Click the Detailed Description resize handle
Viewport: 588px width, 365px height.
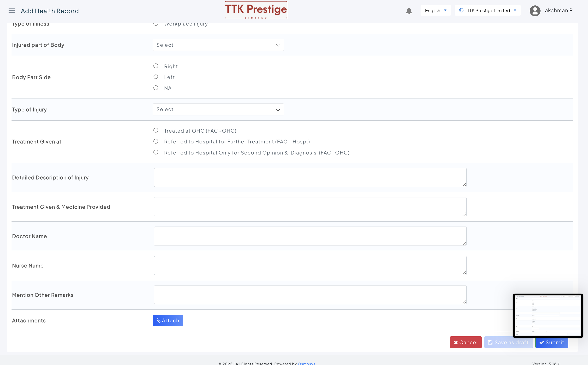464,185
